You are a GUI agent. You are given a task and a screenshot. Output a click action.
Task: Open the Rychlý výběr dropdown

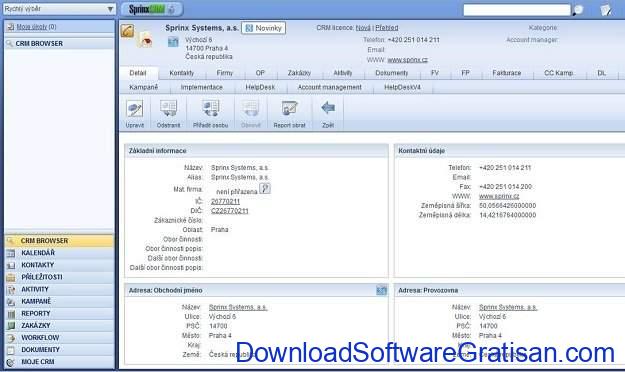pyautogui.click(x=59, y=9)
